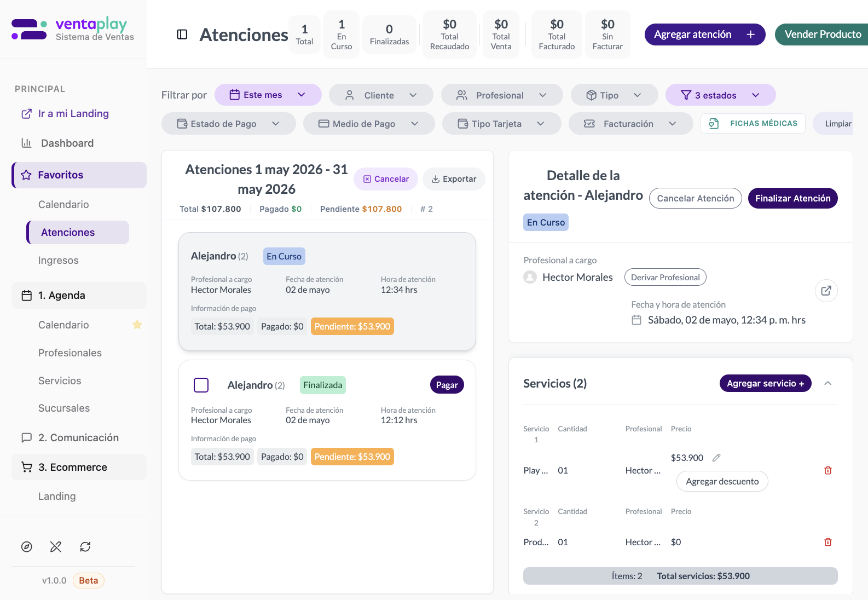The height and width of the screenshot is (600, 868).
Task: Click the download icon in Exportar
Action: pos(436,179)
